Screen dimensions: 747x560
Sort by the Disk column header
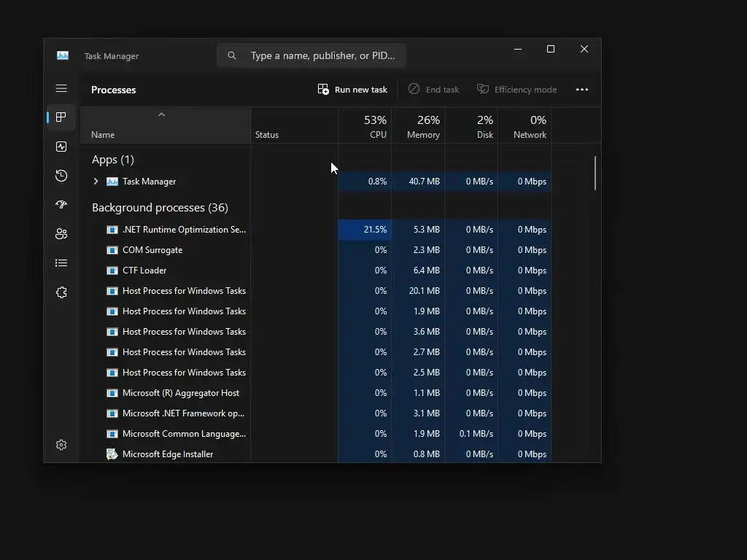471,125
